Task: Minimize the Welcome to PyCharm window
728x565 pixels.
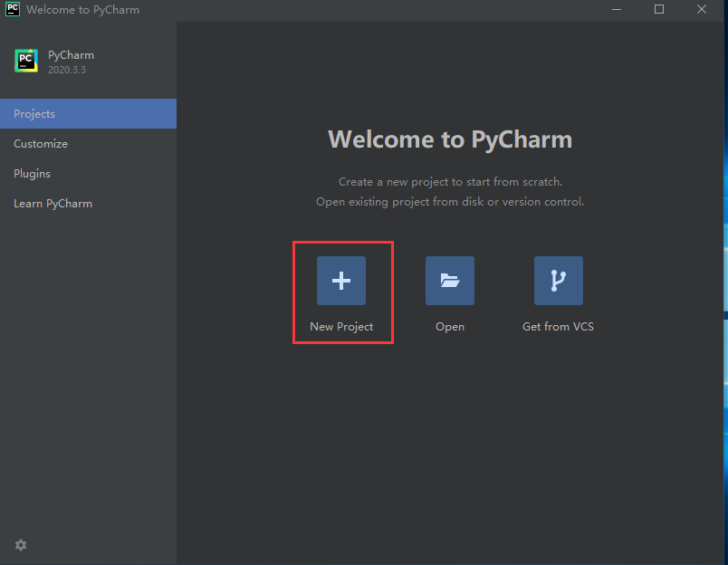Action: [617, 9]
